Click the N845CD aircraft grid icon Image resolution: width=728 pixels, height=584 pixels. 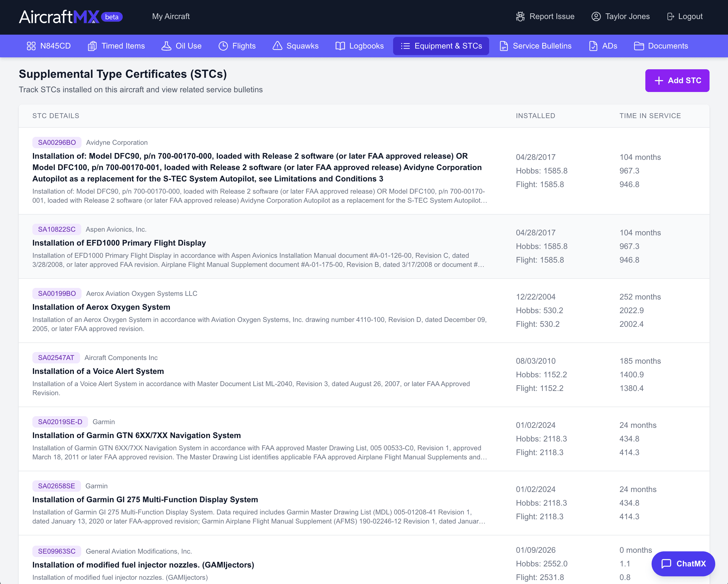pos(31,46)
